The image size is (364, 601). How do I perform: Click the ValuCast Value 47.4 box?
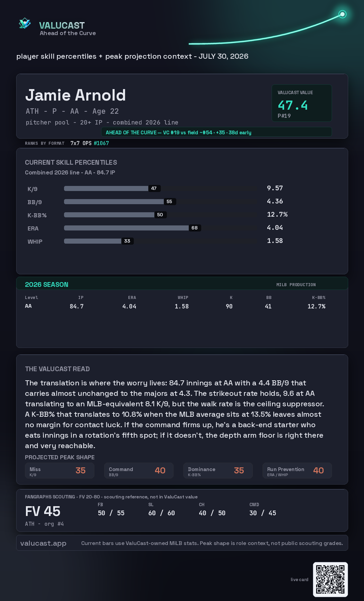point(302,103)
